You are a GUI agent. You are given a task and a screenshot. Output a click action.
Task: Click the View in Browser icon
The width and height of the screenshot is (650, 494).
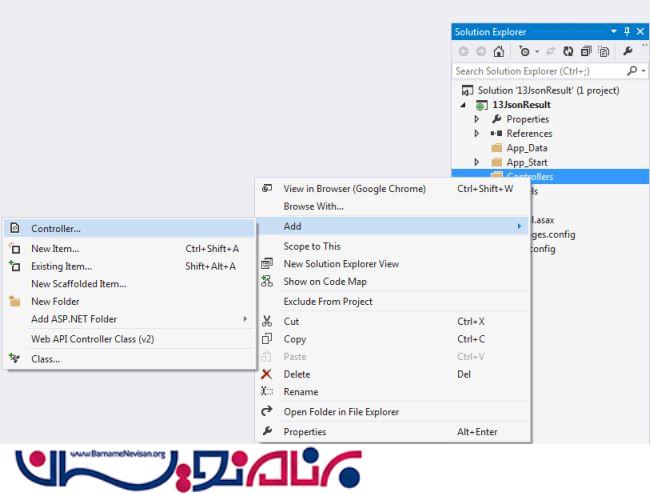267,188
